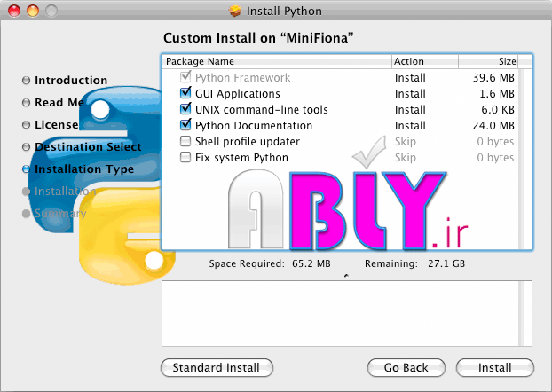Enable the Fix system Python checkbox
The height and width of the screenshot is (392, 552).
[185, 157]
